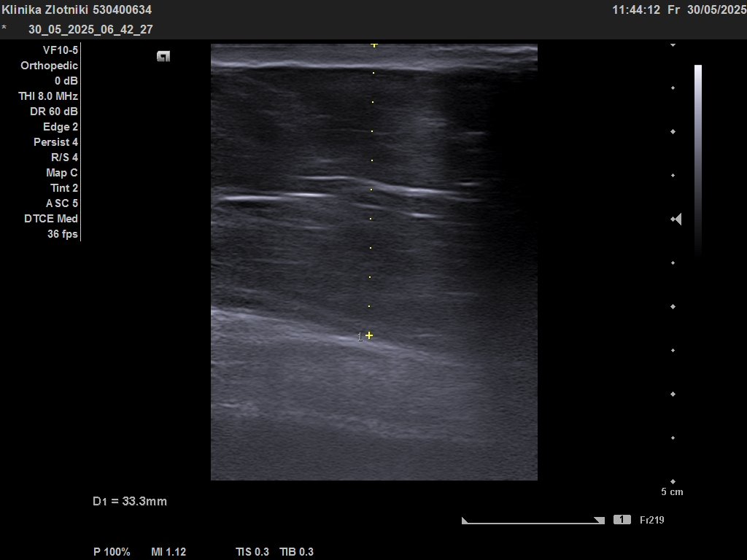Image resolution: width=747 pixels, height=560 pixels.
Task: Click the focal zone arrow on the depth scale
Action: [676, 219]
